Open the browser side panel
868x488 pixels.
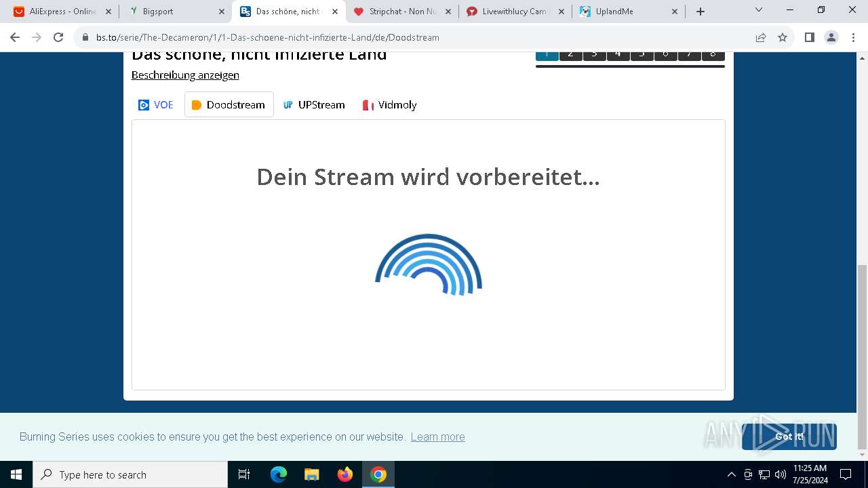click(810, 37)
